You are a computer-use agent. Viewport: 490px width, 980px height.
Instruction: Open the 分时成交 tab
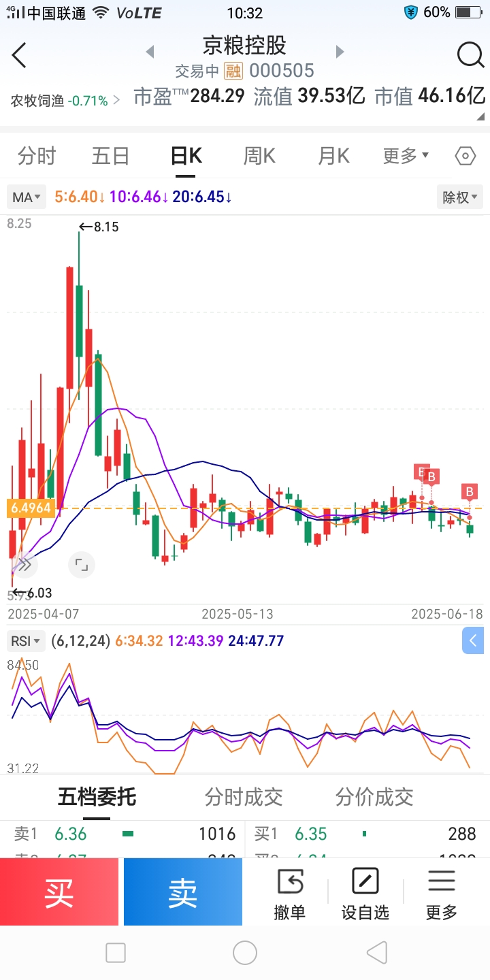pos(244,796)
